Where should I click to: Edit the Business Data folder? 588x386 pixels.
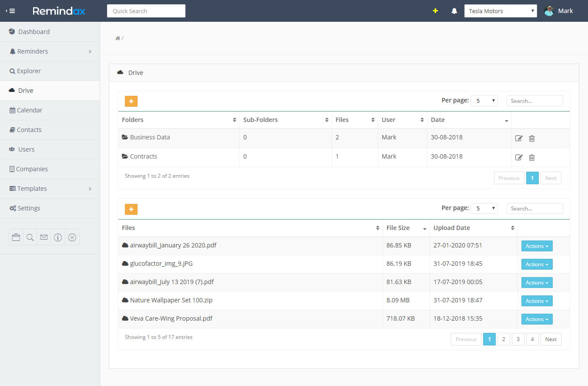[x=519, y=139]
